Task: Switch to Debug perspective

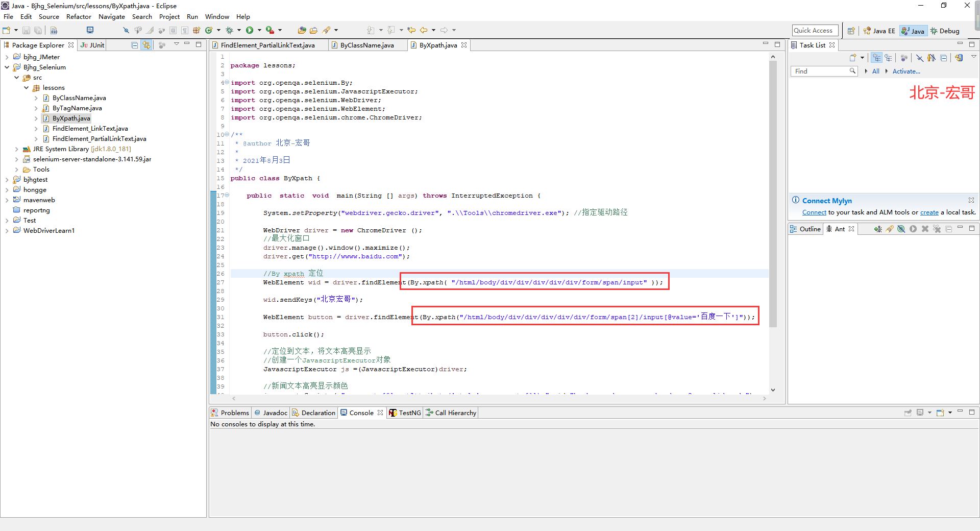Action: 945,31
